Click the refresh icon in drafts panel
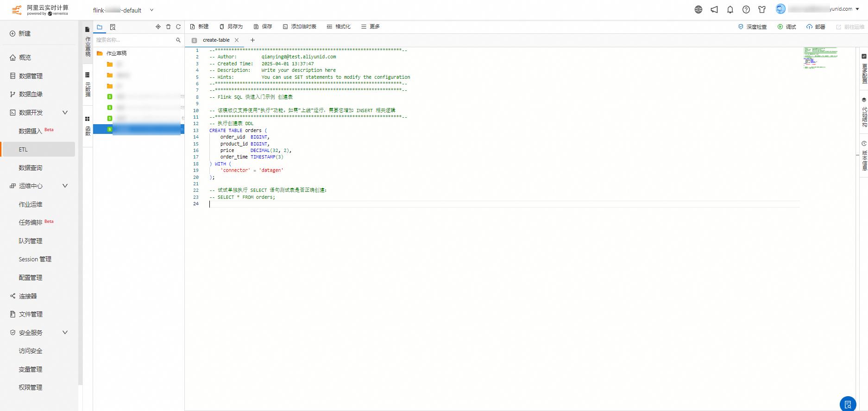This screenshot has height=411, width=868. 178,27
